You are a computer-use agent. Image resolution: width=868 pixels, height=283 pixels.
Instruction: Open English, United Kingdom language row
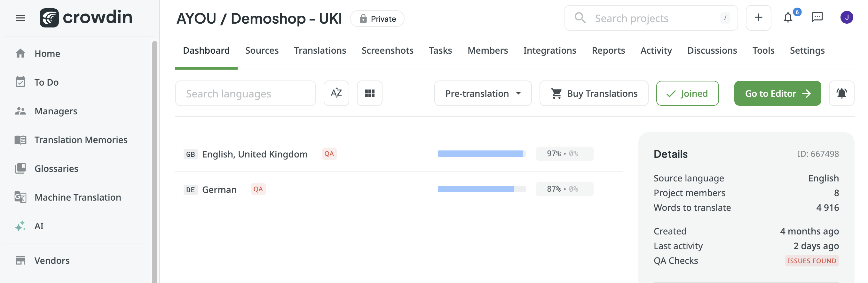click(255, 154)
